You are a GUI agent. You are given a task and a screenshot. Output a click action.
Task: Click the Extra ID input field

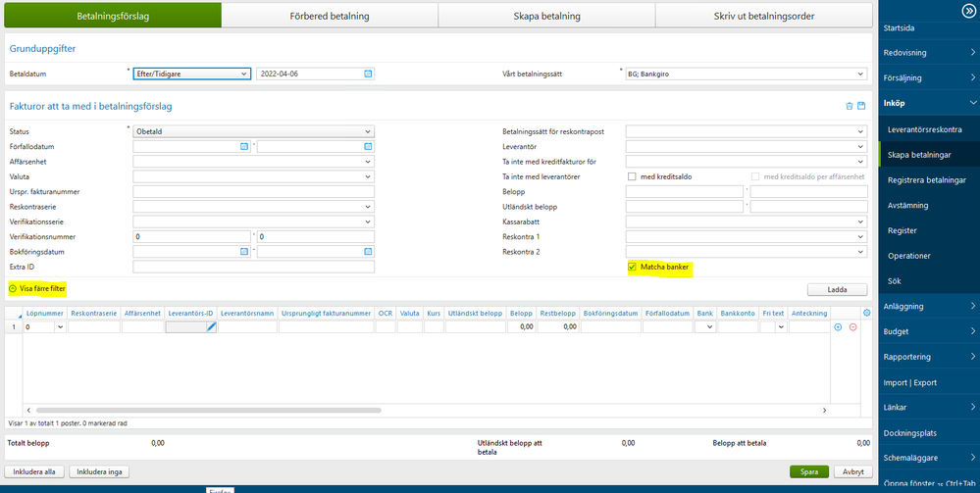tap(253, 267)
